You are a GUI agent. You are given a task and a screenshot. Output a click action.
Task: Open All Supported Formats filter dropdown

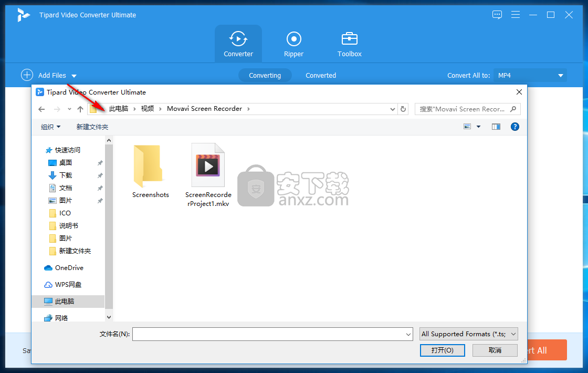pos(468,334)
